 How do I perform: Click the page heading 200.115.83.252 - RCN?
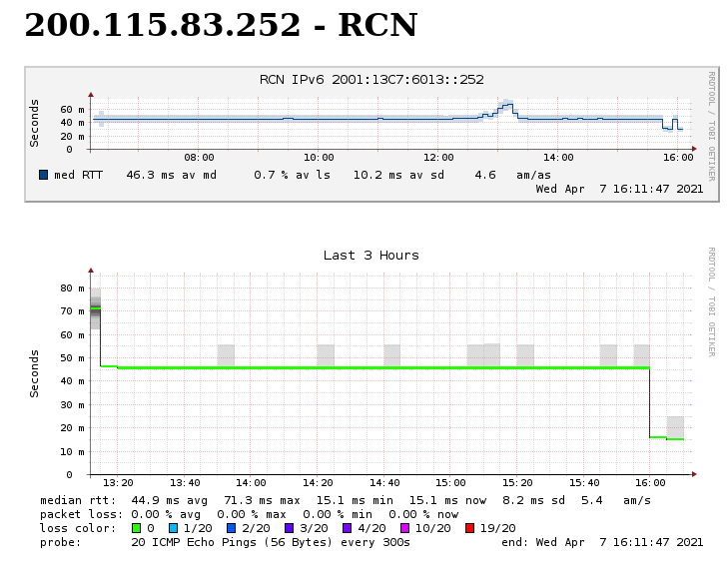pyautogui.click(x=221, y=27)
